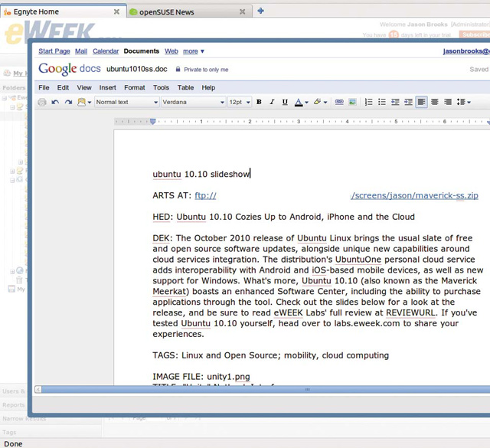
Task: Toggle Bold formatting
Action: tap(259, 102)
